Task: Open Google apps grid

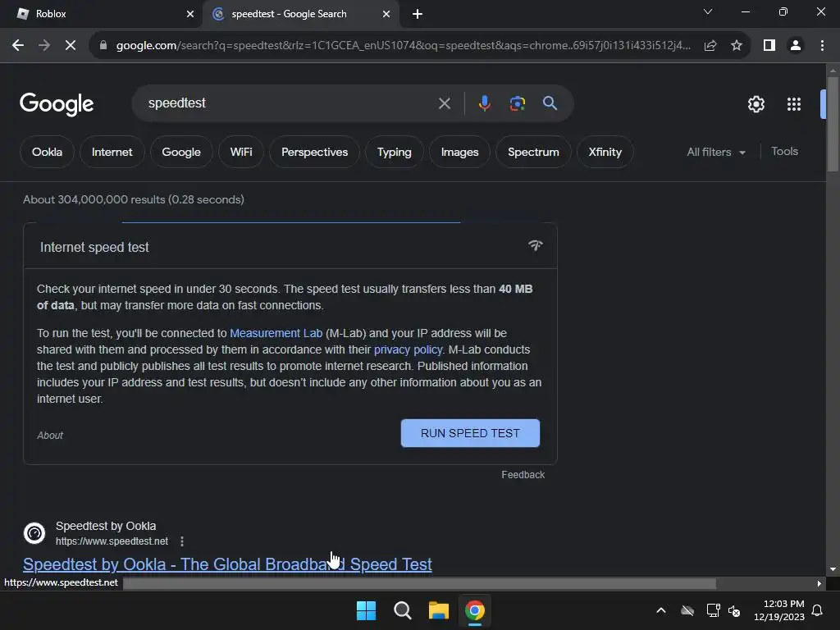Action: tap(794, 104)
